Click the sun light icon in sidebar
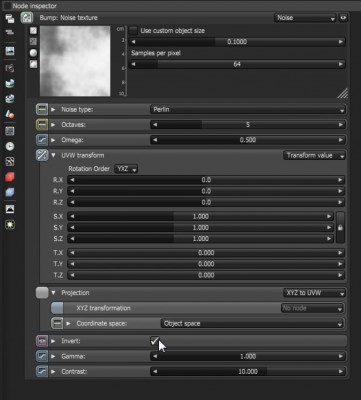Image resolution: width=361 pixels, height=400 pixels. tap(10, 224)
